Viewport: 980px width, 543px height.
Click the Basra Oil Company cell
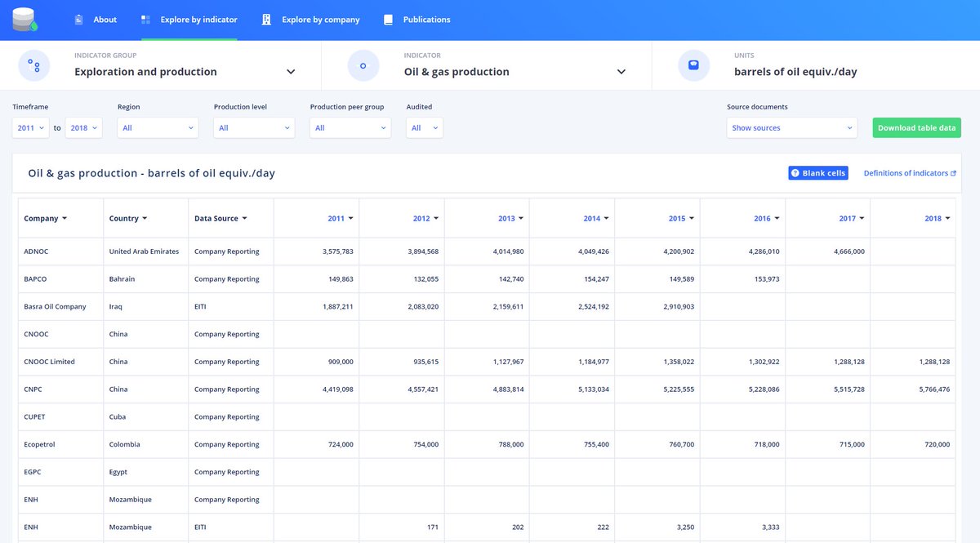pos(60,307)
